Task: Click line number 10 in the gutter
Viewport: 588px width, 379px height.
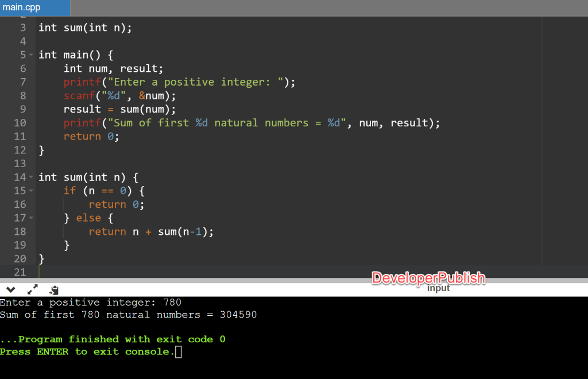Action: (20, 122)
